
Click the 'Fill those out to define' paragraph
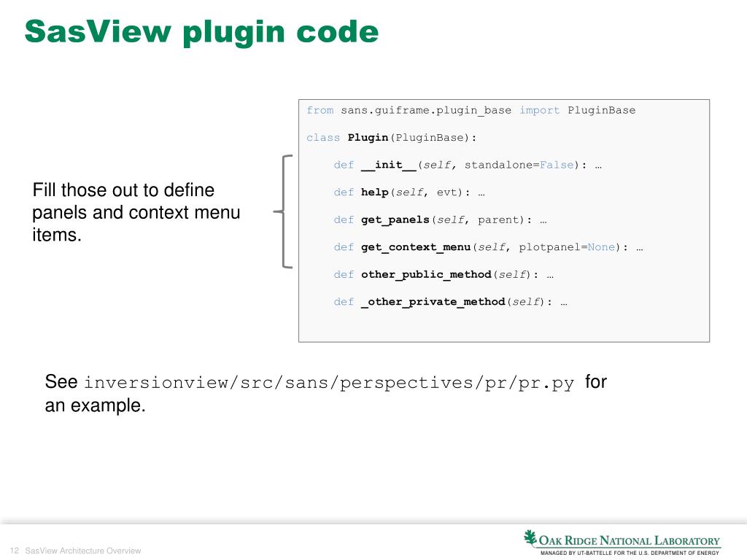tap(136, 212)
